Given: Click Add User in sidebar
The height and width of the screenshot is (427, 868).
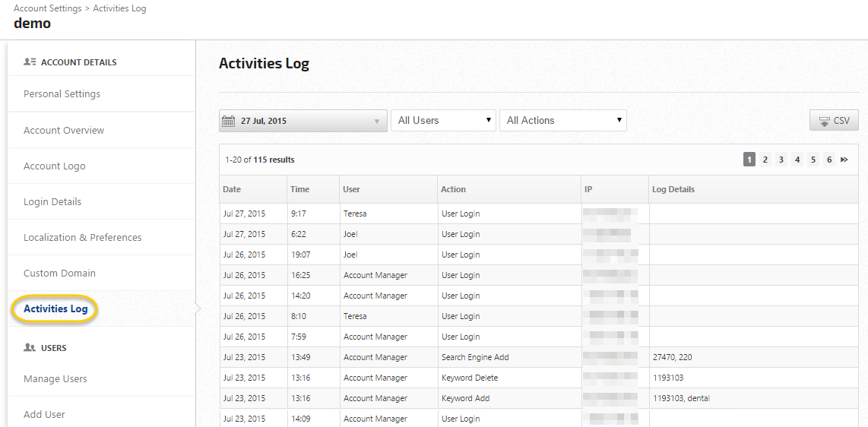Looking at the screenshot, I should (x=44, y=415).
